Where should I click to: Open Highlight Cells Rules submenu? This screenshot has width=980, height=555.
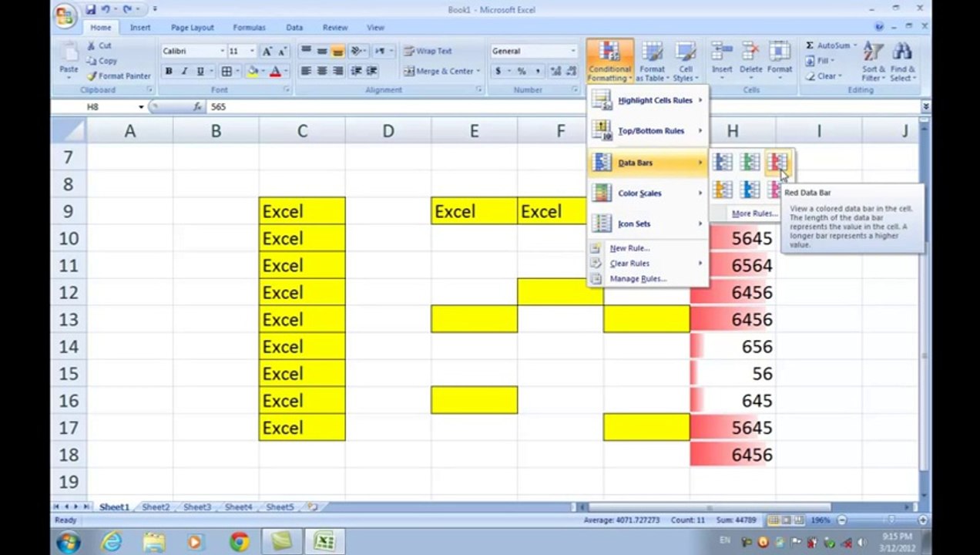[648, 100]
